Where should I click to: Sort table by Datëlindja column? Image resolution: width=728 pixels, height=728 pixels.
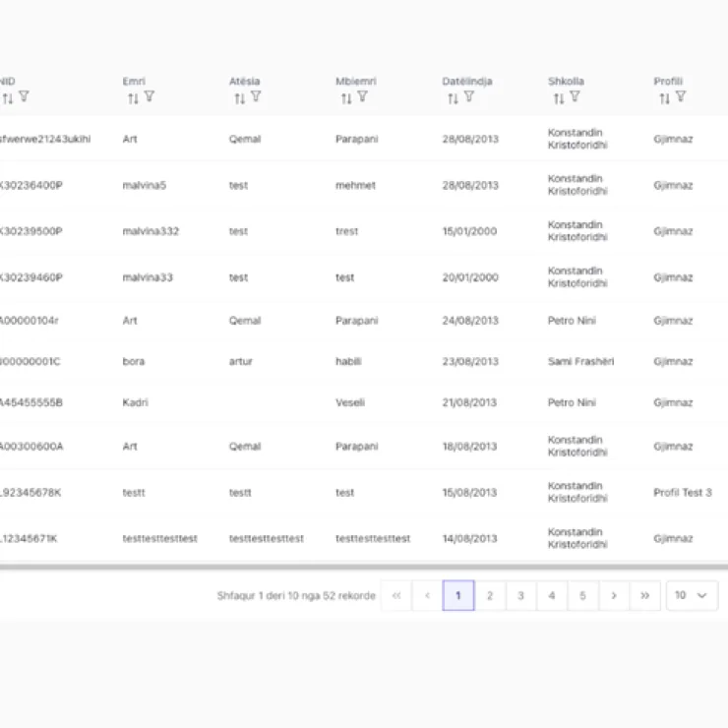(x=454, y=98)
